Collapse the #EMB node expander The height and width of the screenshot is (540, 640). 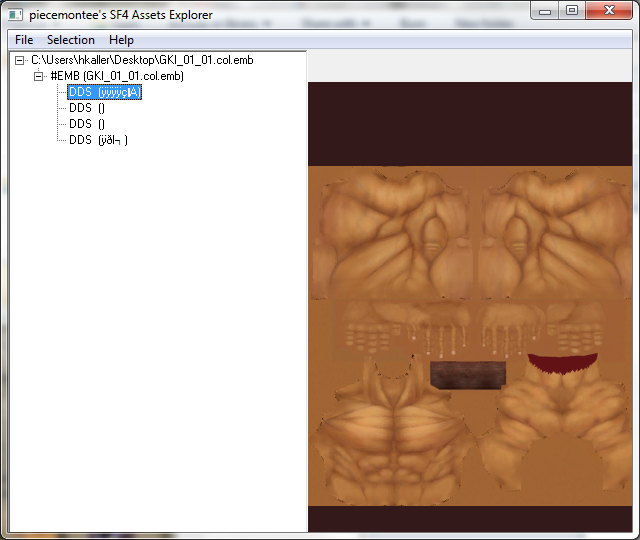(x=38, y=76)
